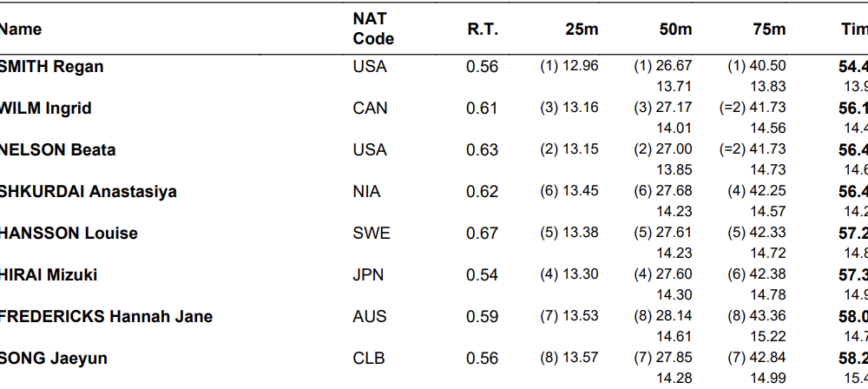Select FREDERICKS Hannah Jane's name

(106, 317)
